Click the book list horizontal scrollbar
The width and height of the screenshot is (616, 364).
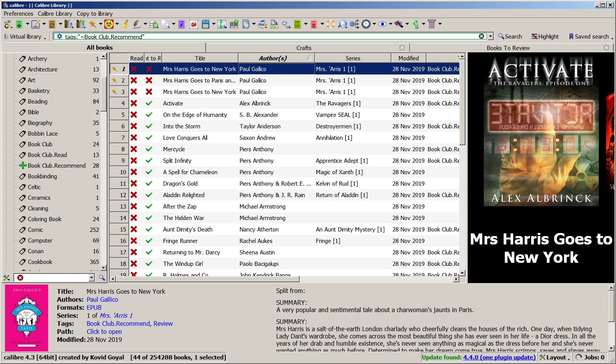point(207,279)
